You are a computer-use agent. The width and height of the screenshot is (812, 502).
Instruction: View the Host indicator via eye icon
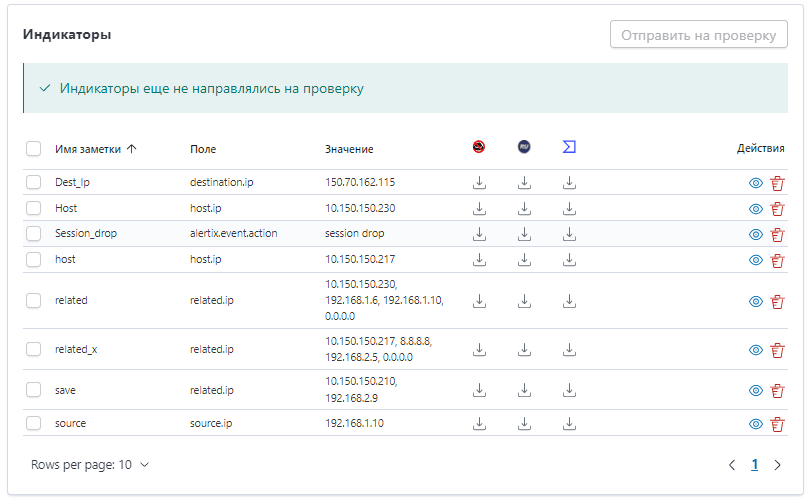click(x=756, y=209)
